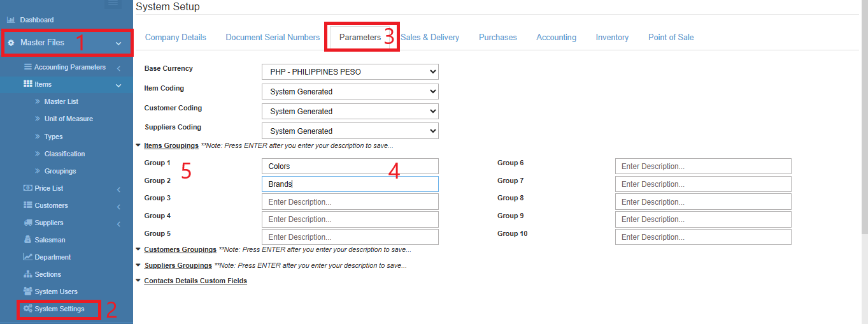Open Contacts Details Custom Fields link

pos(195,281)
